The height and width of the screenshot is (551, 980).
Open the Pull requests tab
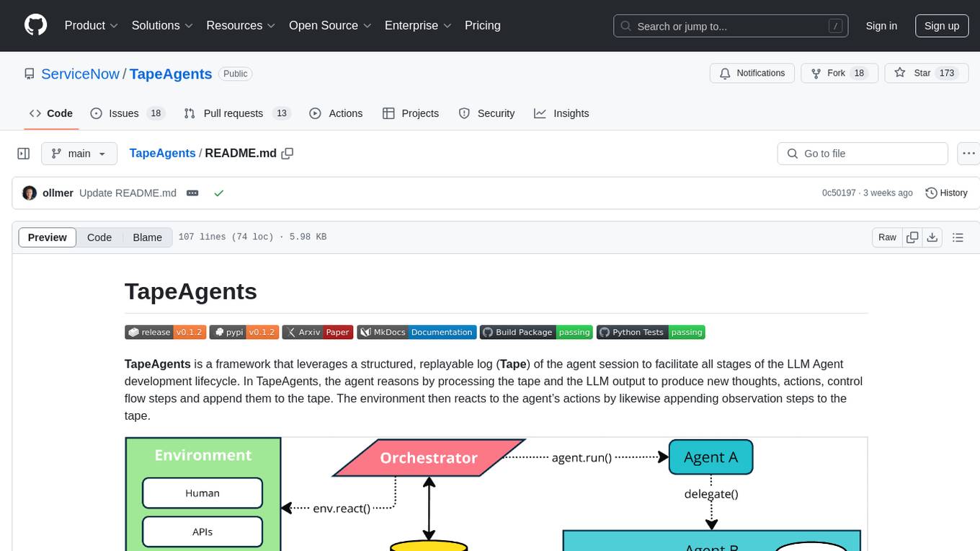(x=236, y=113)
